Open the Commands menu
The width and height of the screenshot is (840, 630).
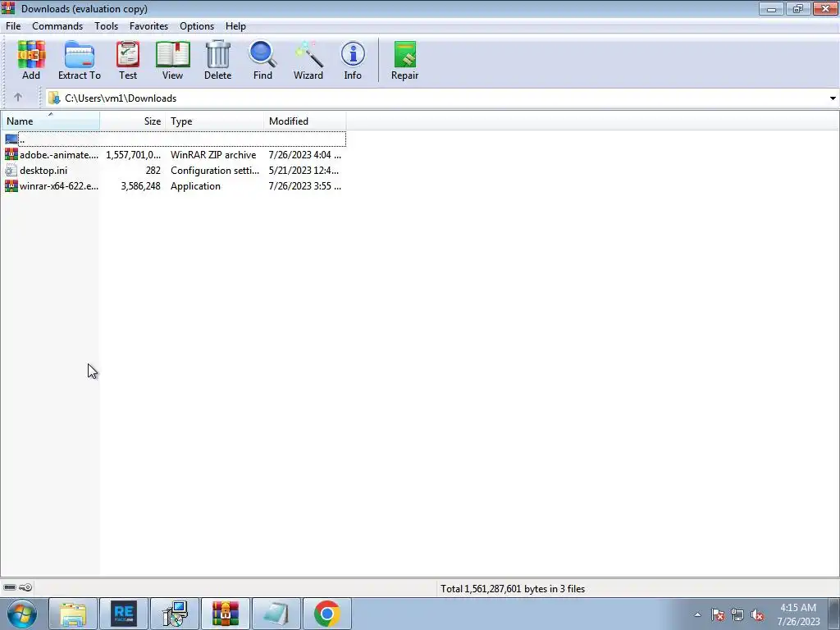(x=57, y=25)
